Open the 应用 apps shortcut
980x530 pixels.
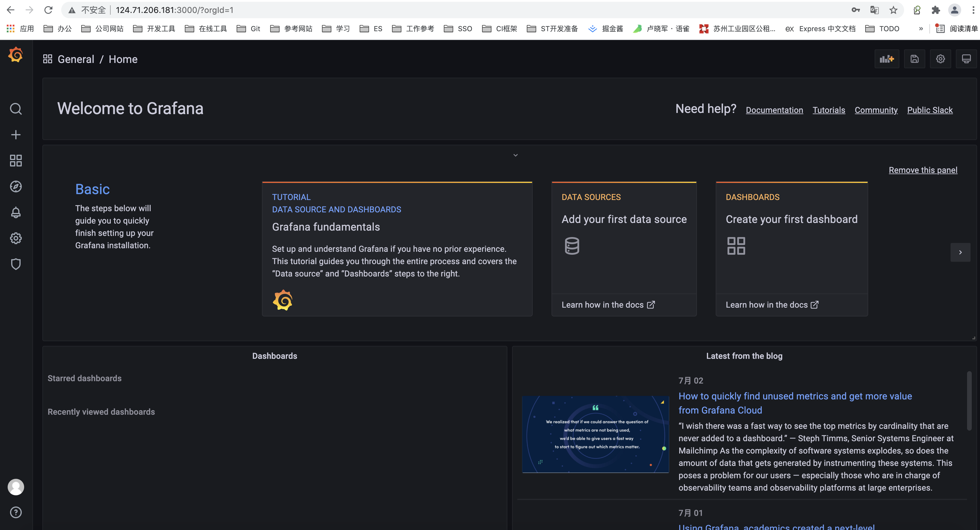pyautogui.click(x=20, y=29)
